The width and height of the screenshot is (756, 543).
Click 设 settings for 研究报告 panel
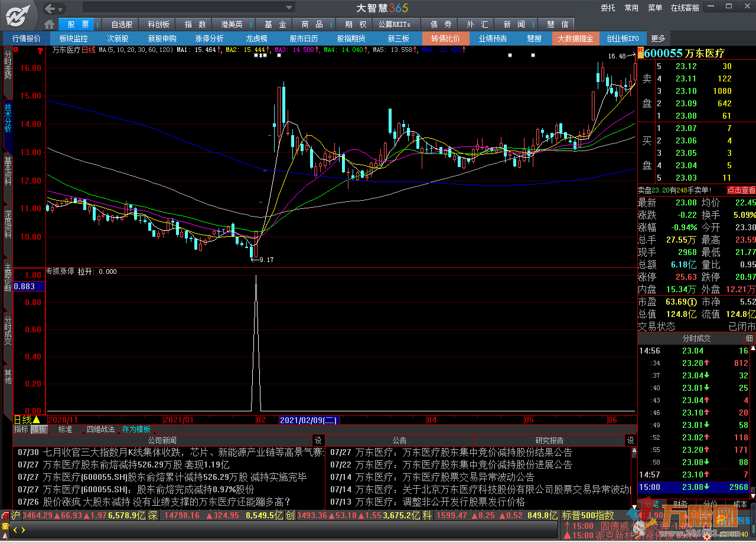click(630, 440)
